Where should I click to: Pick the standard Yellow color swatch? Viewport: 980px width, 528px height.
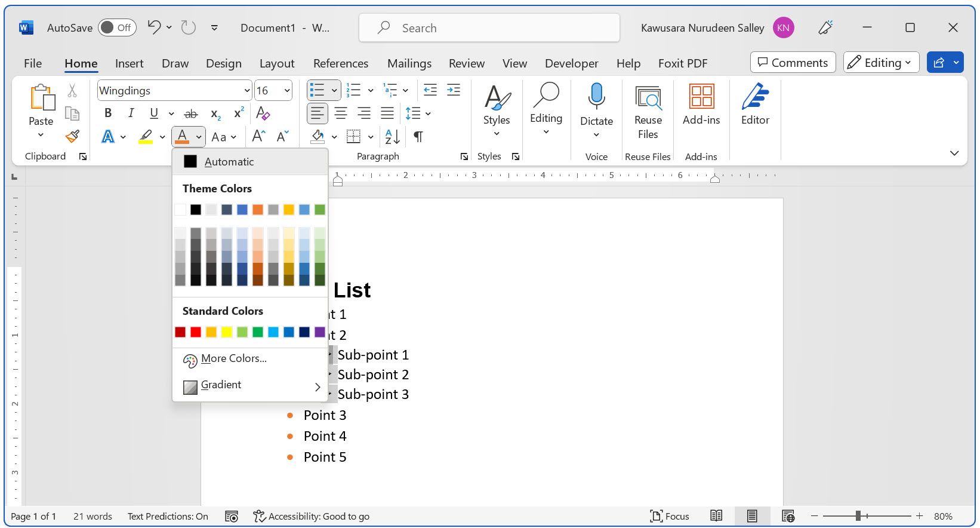(x=227, y=332)
